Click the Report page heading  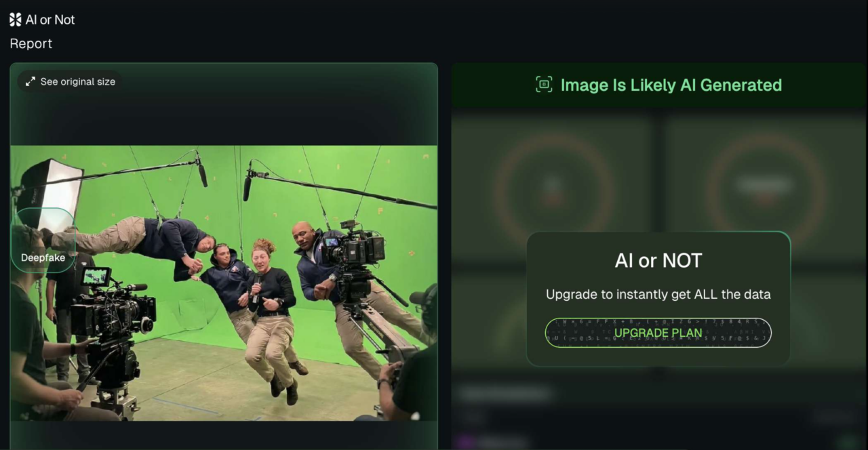[x=31, y=43]
